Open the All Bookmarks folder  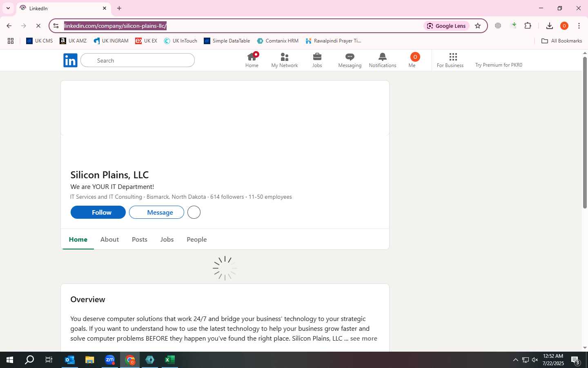coord(561,41)
